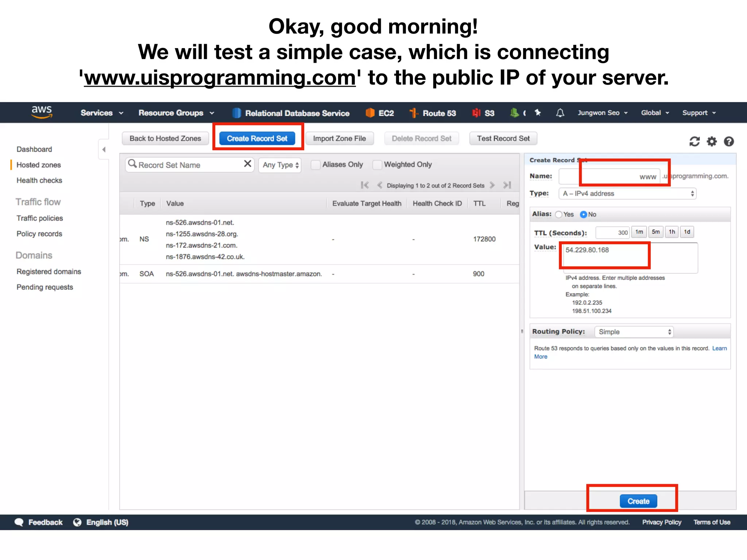Open the Terms of Use link
747x560 pixels.
[712, 522]
